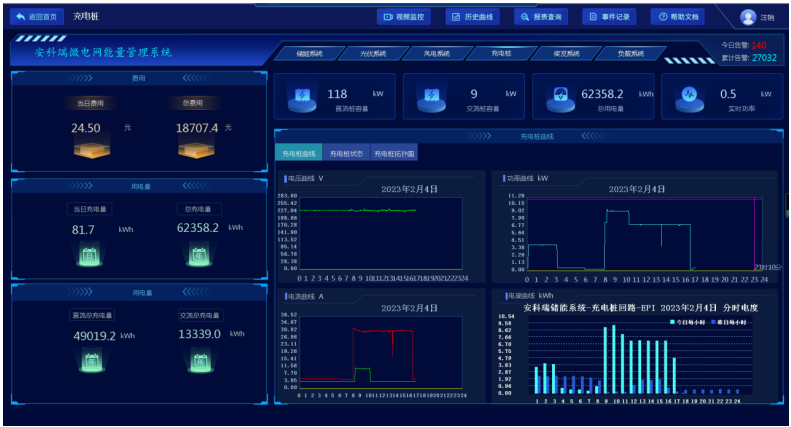Select the 光伏系统 navigation tab

(366, 54)
